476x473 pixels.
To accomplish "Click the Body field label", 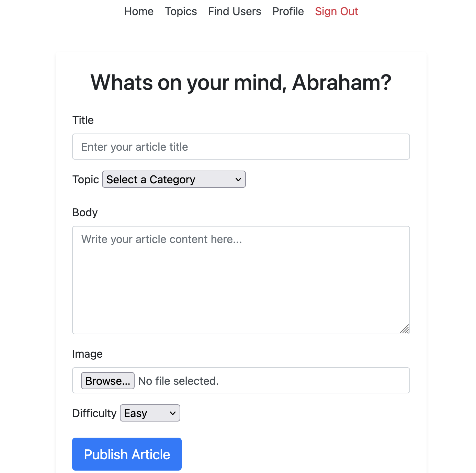I will tap(85, 212).
